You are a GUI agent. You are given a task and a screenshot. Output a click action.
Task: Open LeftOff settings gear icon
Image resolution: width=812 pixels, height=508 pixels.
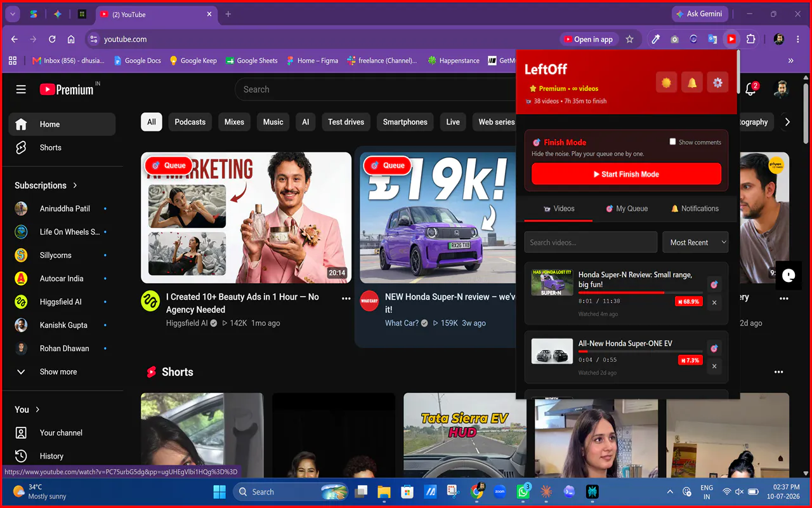[717, 83]
